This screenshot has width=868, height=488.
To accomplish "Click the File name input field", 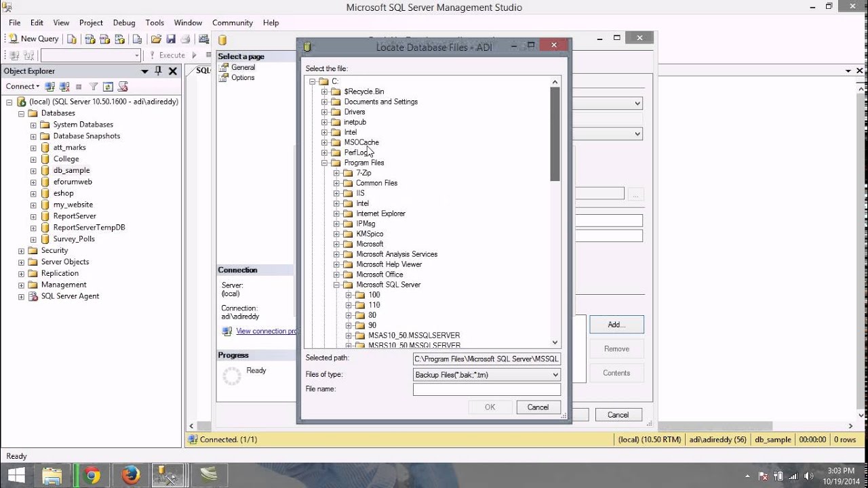I will 487,389.
